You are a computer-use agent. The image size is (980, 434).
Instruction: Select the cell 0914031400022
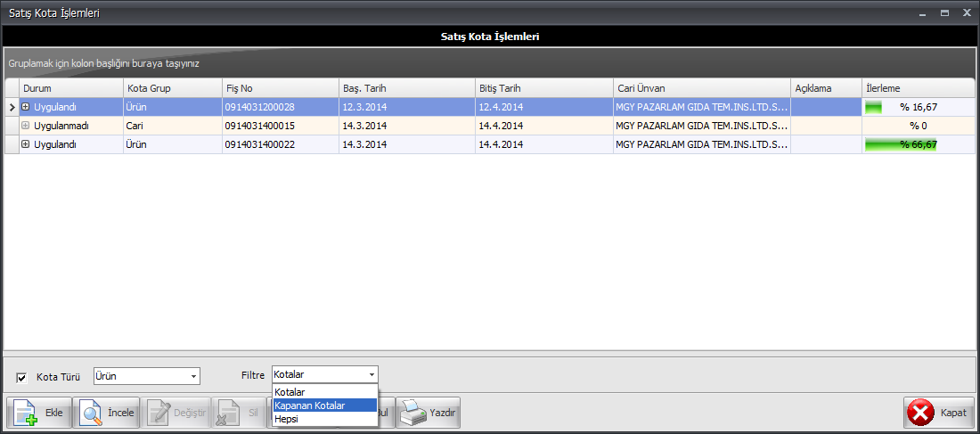pyautogui.click(x=281, y=144)
